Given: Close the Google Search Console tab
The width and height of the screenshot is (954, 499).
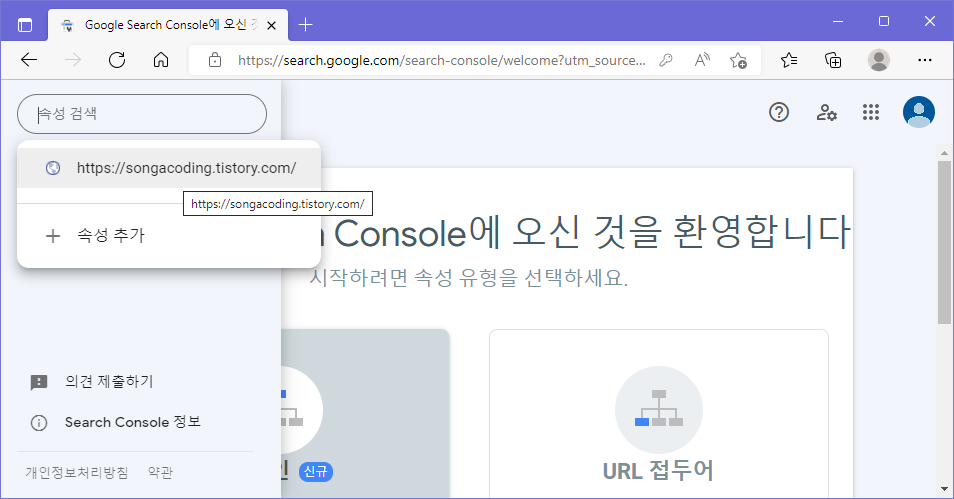Looking at the screenshot, I should pos(271,25).
